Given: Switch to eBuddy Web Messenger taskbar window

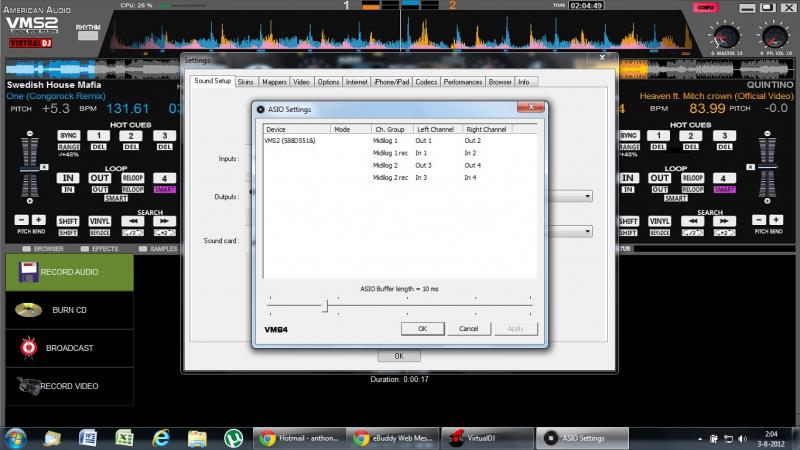Looking at the screenshot, I should (393, 438).
